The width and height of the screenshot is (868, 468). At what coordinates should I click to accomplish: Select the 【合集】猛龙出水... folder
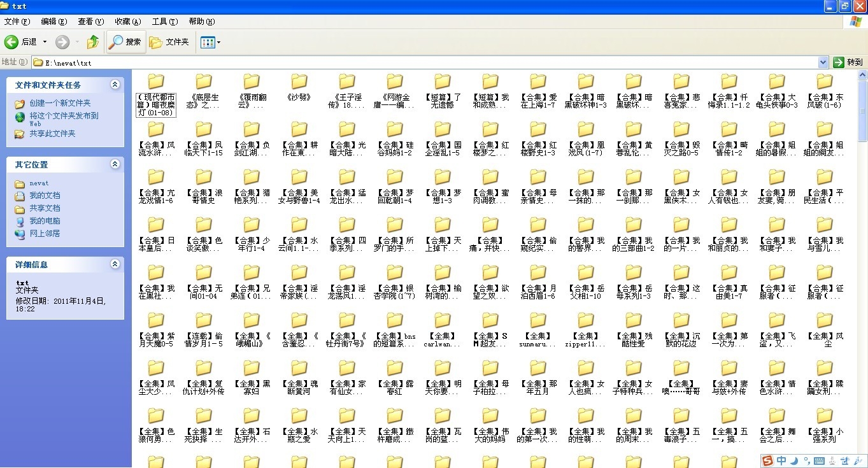pyautogui.click(x=347, y=186)
